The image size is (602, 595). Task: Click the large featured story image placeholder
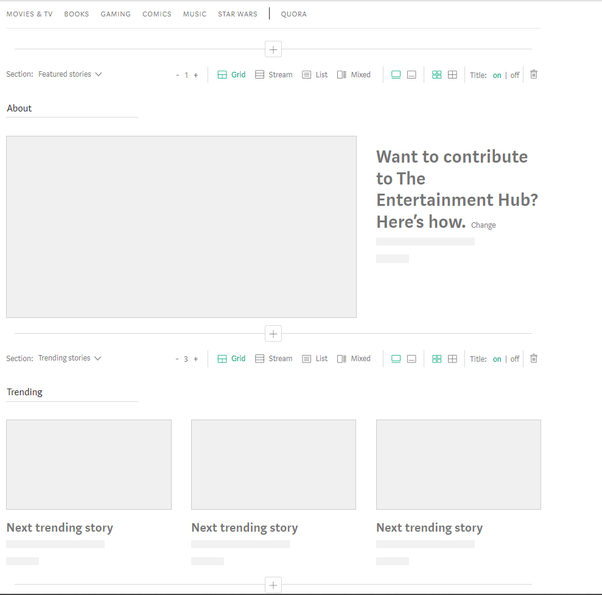point(181,227)
